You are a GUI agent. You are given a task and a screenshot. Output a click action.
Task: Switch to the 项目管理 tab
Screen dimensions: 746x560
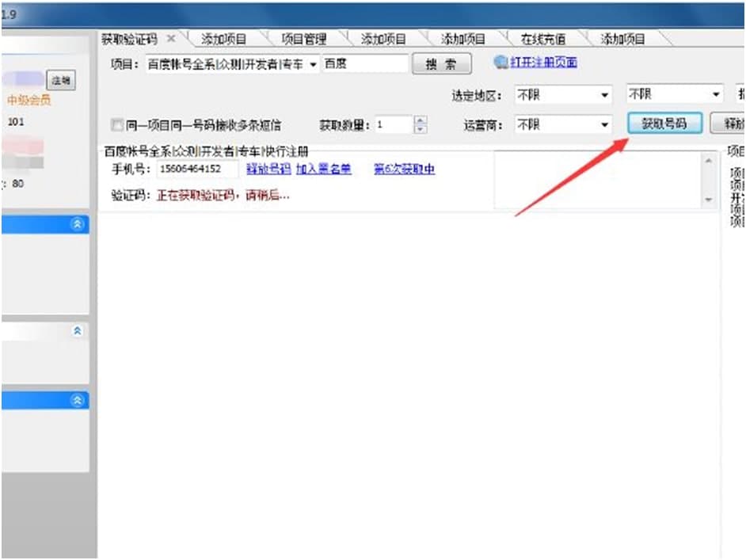point(303,36)
